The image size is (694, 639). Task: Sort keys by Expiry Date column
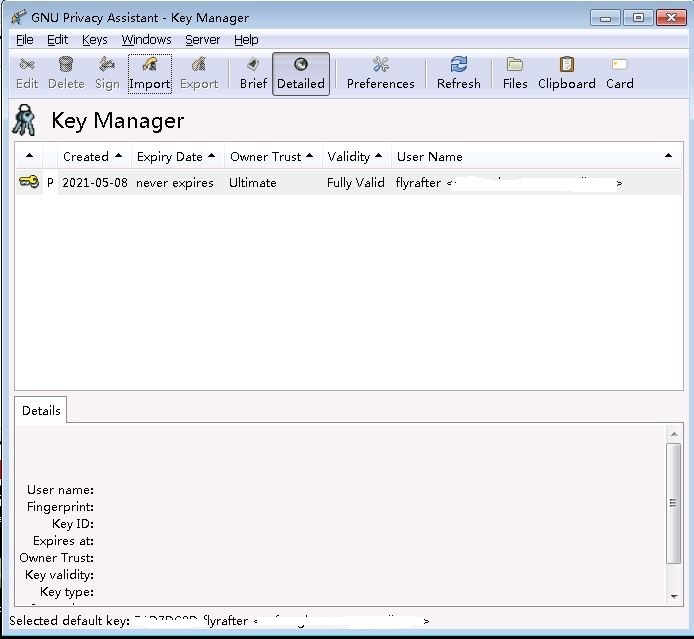(176, 156)
